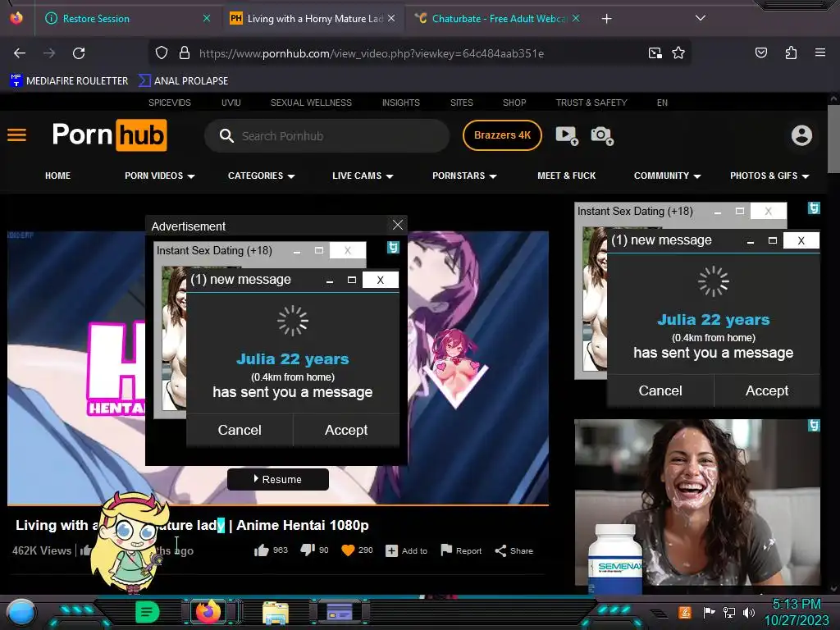Click the Start orb button
This screenshot has height=630, width=840.
click(21, 613)
